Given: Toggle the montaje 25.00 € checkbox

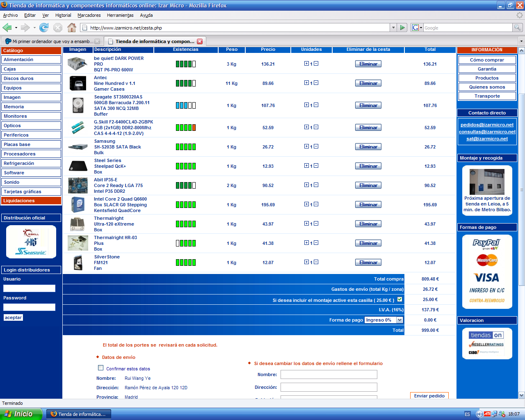Looking at the screenshot, I should pos(399,299).
